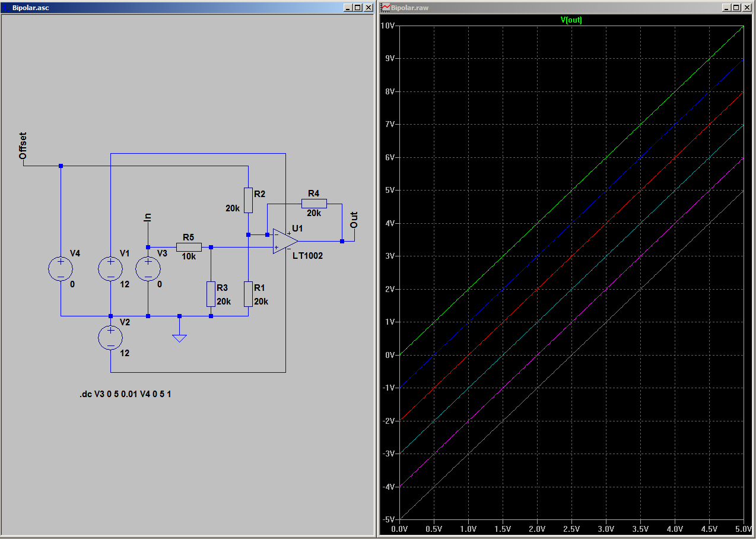756x539 pixels.
Task: Click the Bipolar.asc title bar
Action: coord(189,8)
